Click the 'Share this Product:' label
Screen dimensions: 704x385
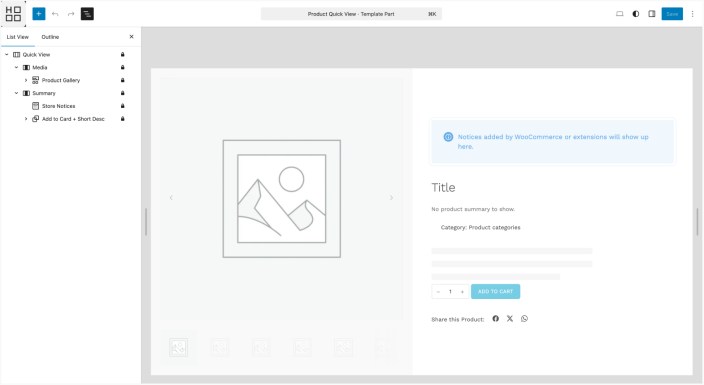point(458,319)
